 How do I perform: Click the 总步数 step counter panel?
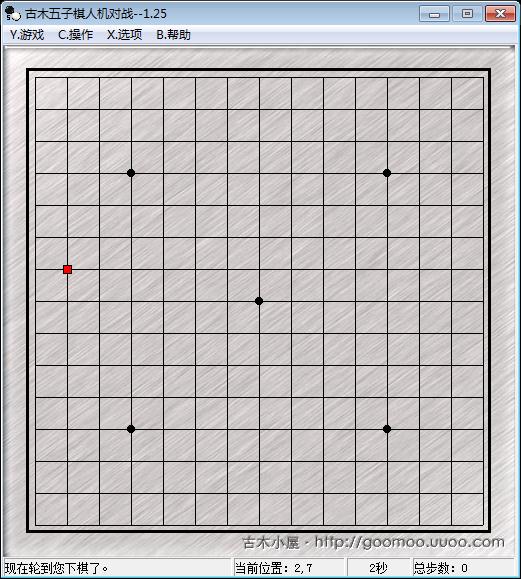(464, 568)
